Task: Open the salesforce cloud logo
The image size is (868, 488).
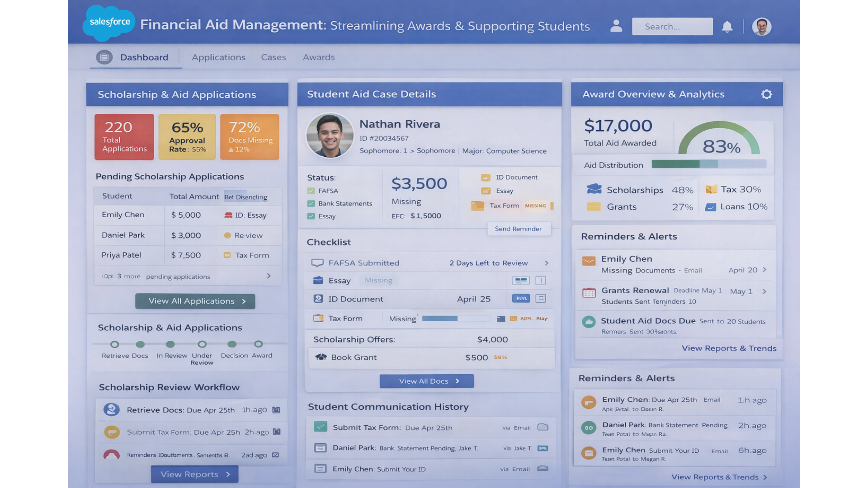Action: 108,22
